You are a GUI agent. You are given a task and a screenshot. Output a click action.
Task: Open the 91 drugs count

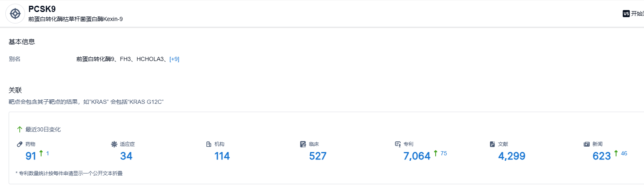(x=31, y=156)
